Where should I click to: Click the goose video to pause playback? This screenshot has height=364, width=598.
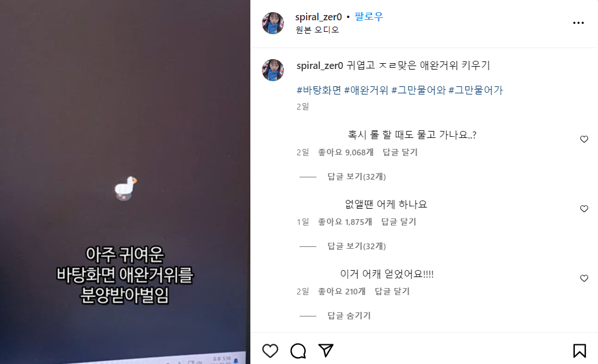(125, 182)
